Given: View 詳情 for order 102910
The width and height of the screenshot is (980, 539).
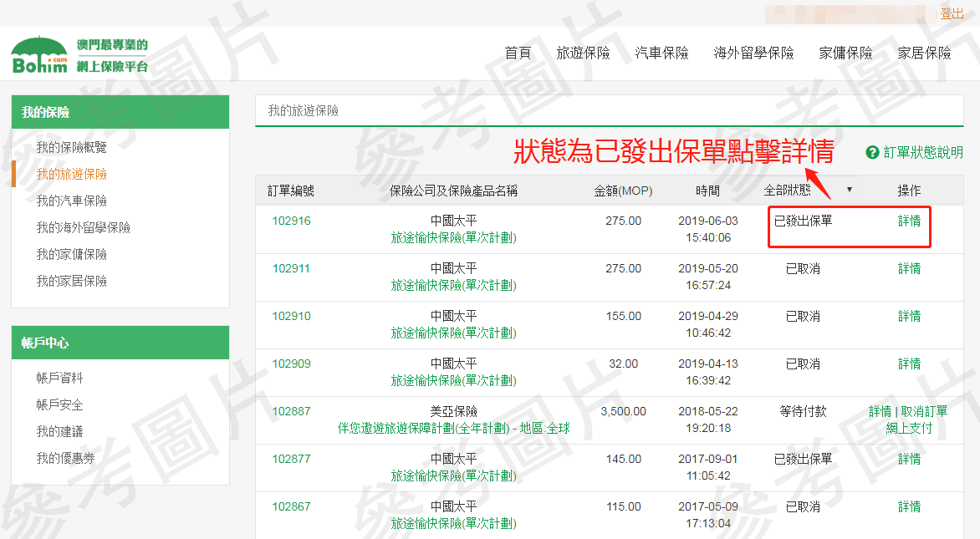Looking at the screenshot, I should click(910, 316).
